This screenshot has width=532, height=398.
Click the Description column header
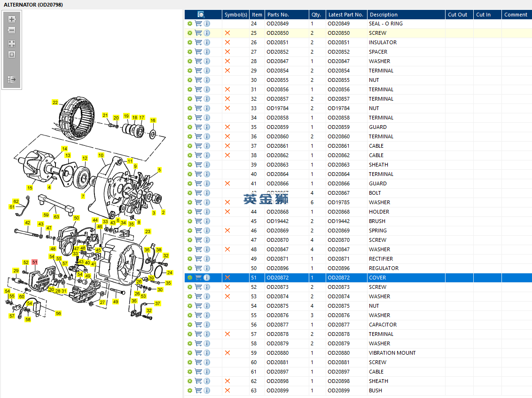click(383, 15)
